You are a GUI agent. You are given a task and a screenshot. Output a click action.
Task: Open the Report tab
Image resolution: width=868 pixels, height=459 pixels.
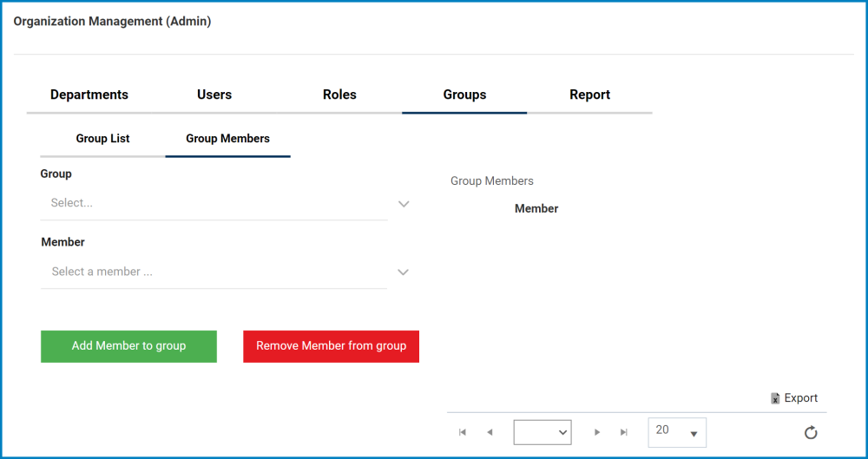pos(589,95)
